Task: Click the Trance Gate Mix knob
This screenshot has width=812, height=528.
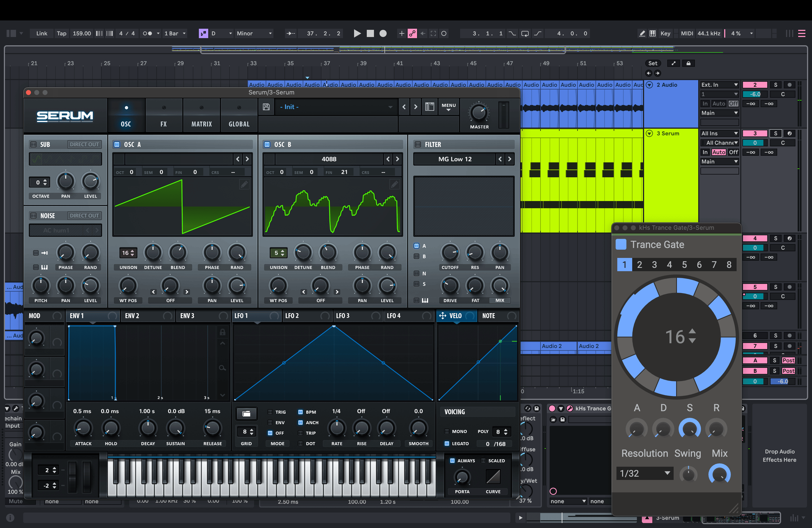Action: 719,474
